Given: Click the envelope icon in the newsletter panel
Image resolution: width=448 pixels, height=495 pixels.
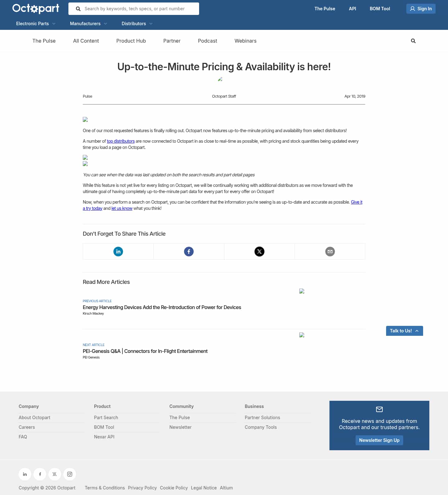Looking at the screenshot, I should 379,409.
